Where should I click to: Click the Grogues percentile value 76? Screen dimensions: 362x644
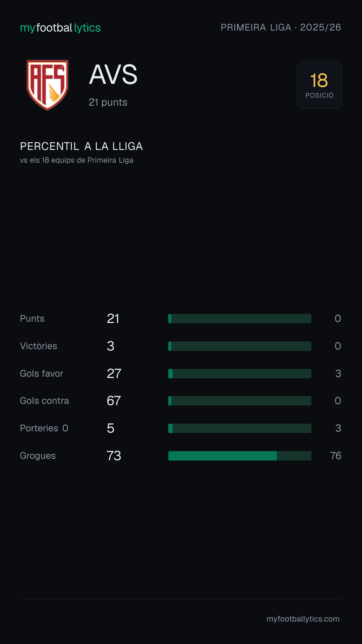pyautogui.click(x=336, y=456)
